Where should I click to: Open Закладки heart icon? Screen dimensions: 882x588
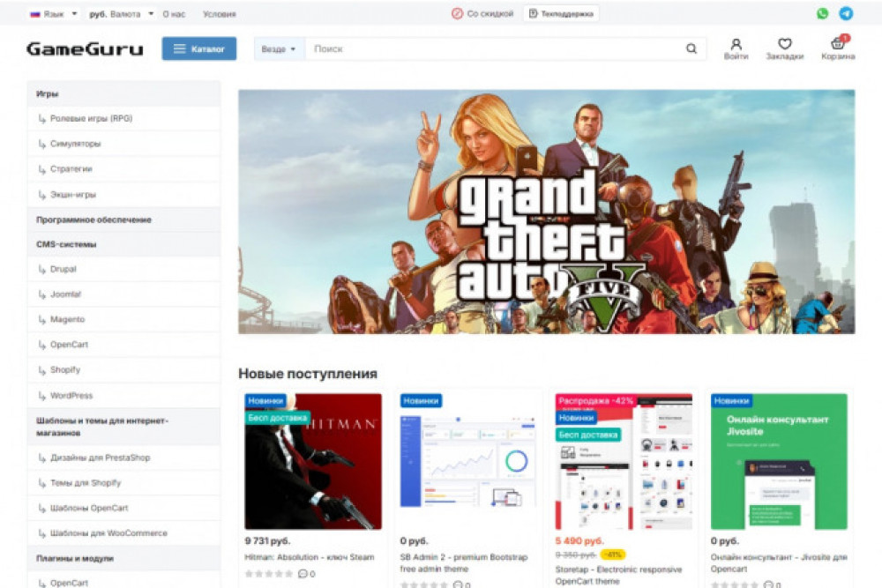[785, 48]
